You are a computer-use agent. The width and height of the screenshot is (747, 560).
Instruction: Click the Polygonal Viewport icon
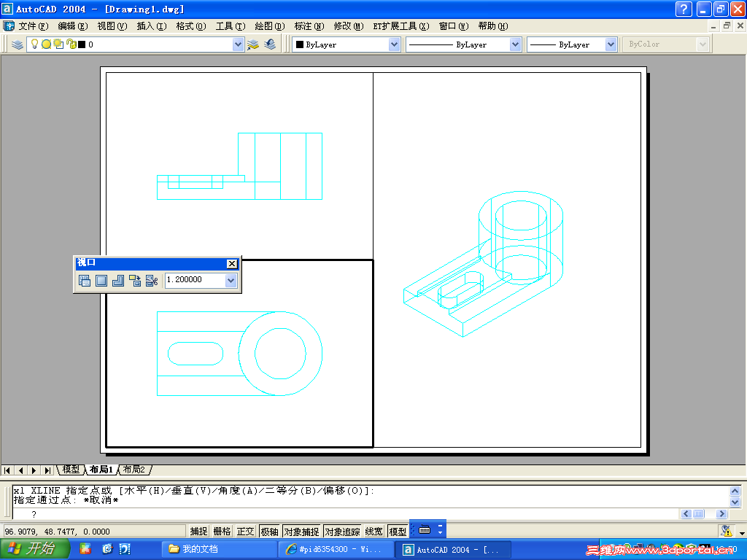118,281
